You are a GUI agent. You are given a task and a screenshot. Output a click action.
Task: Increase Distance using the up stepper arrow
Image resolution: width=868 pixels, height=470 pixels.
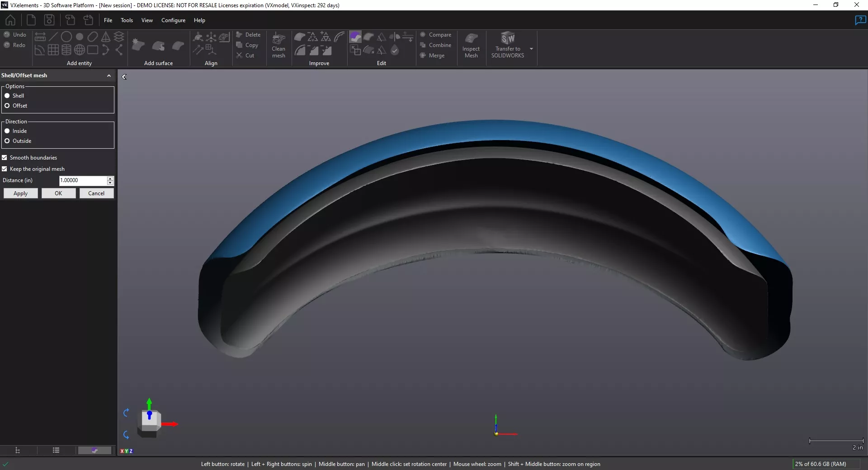click(111, 179)
